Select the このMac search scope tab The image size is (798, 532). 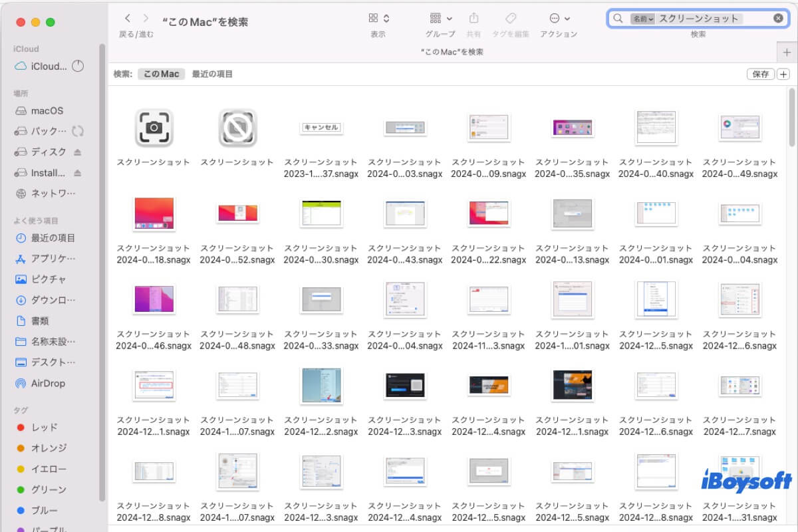[x=160, y=74]
